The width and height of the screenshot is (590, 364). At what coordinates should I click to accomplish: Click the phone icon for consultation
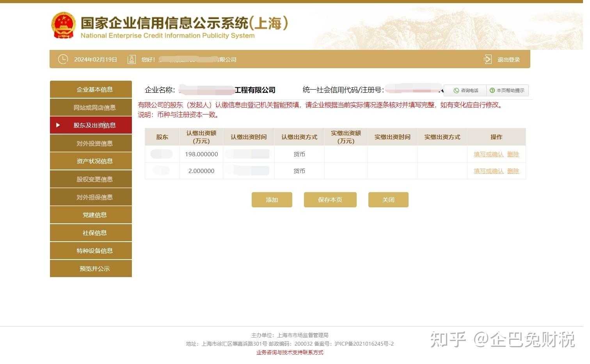[x=456, y=90]
